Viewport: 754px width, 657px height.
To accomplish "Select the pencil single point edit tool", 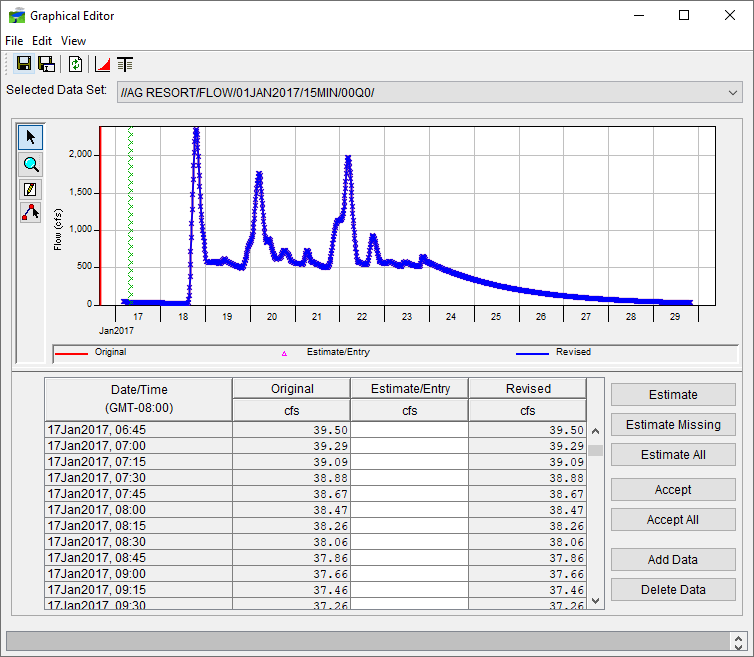I will [x=30, y=189].
